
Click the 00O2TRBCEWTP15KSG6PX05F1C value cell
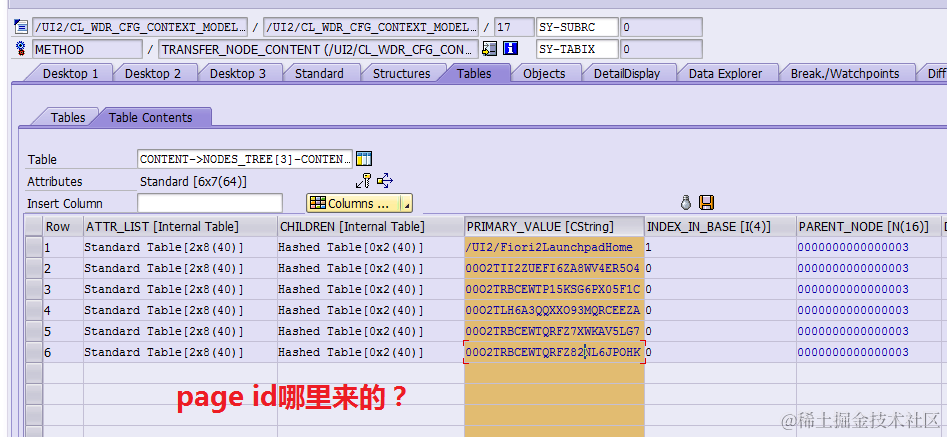[554, 289]
